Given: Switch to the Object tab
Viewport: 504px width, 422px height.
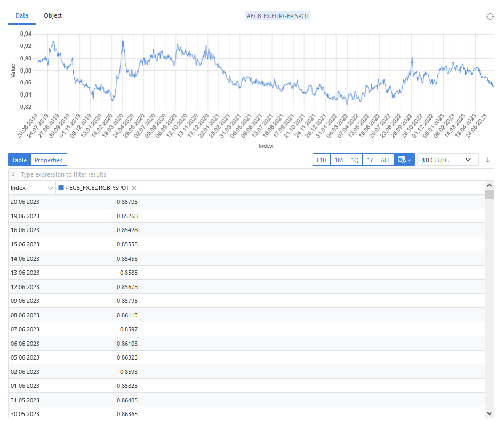Looking at the screenshot, I should pos(53,15).
